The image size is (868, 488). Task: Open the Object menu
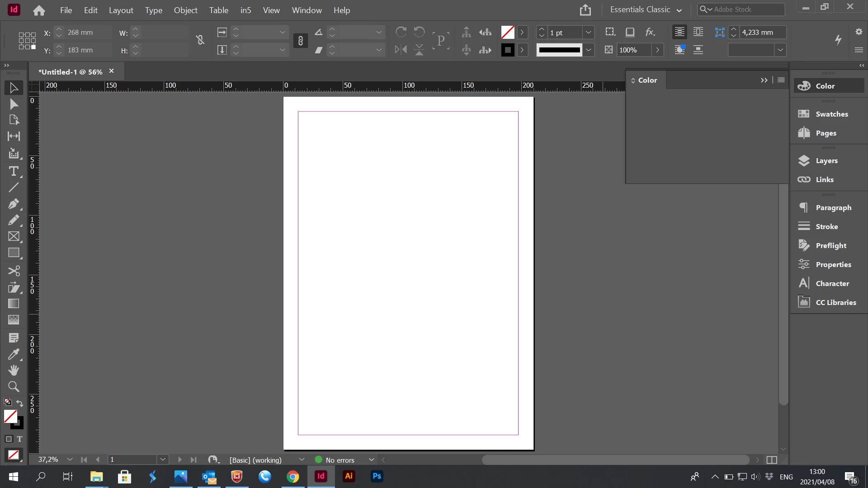(185, 10)
